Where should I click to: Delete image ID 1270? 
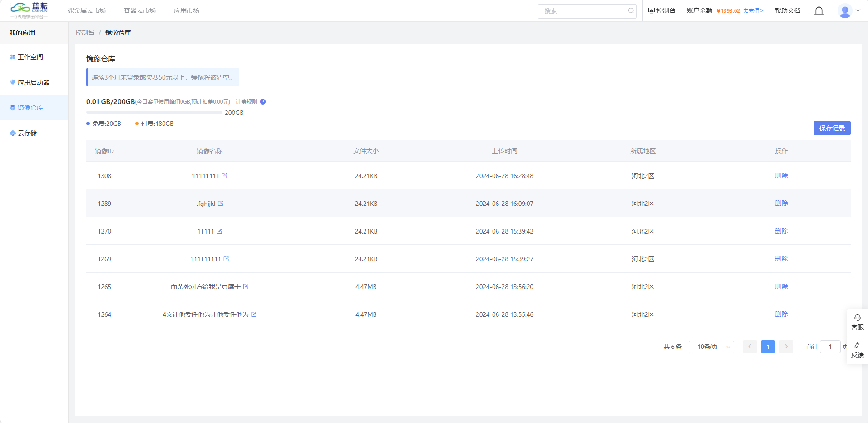[781, 231]
